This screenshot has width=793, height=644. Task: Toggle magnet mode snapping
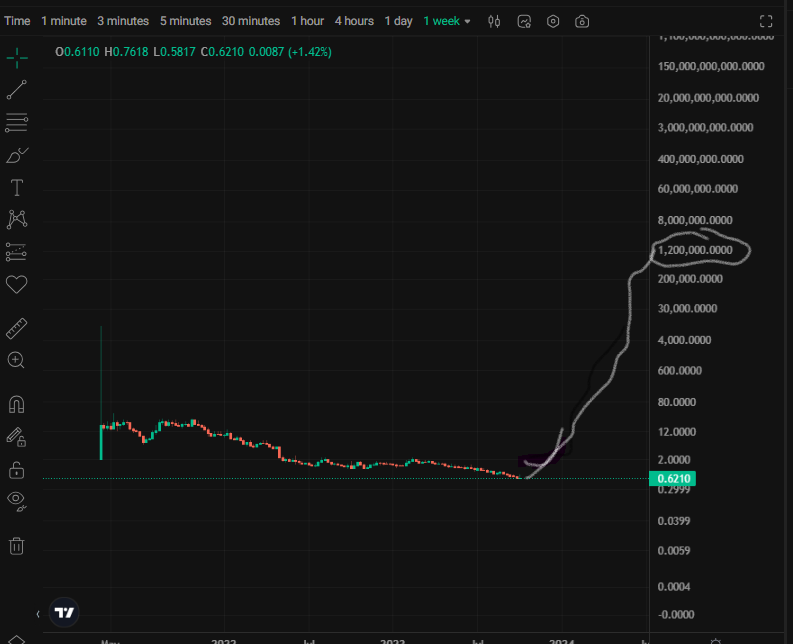16,405
